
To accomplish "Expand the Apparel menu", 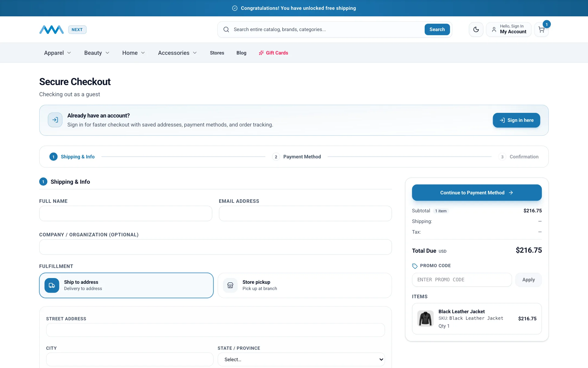I will [57, 53].
